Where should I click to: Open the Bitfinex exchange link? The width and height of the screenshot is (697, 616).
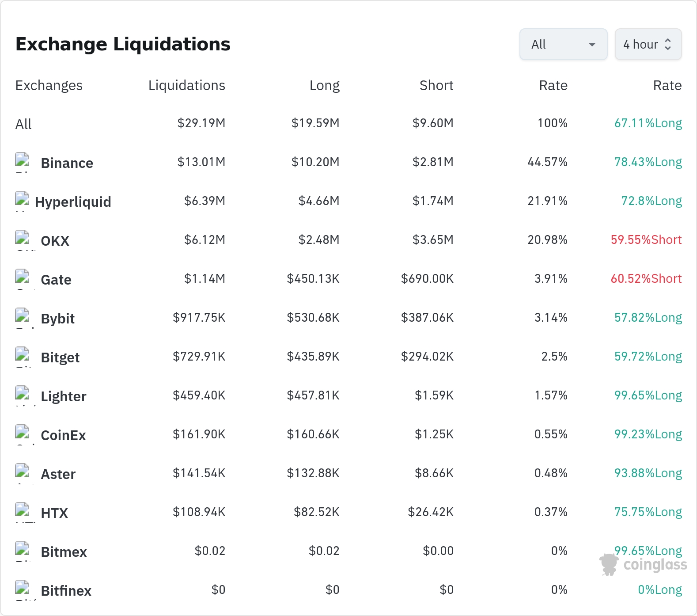[x=66, y=591]
